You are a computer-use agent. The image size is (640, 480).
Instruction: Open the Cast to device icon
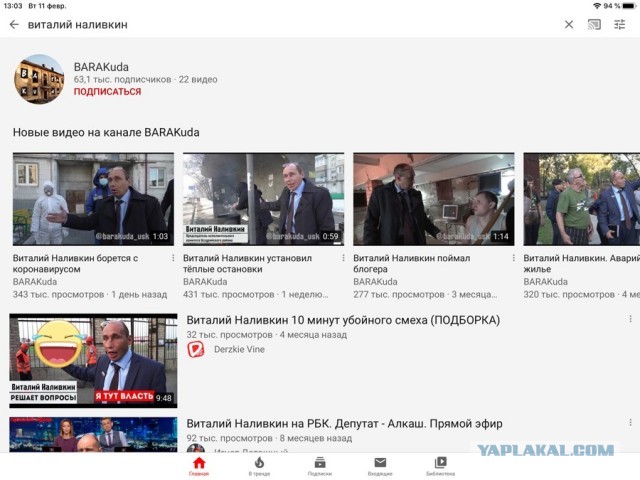tap(594, 24)
